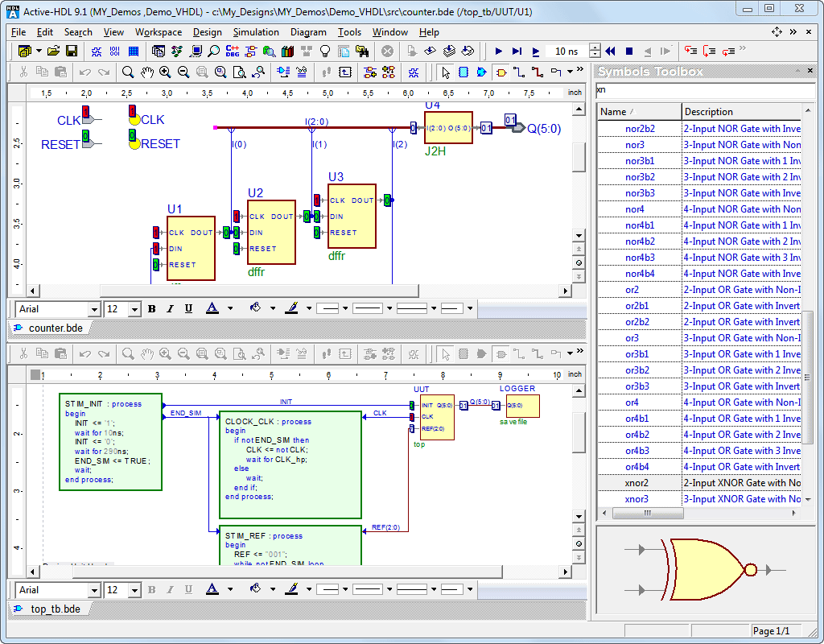Close the Symbols Toolbox panel
The height and width of the screenshot is (644, 824).
coord(809,71)
